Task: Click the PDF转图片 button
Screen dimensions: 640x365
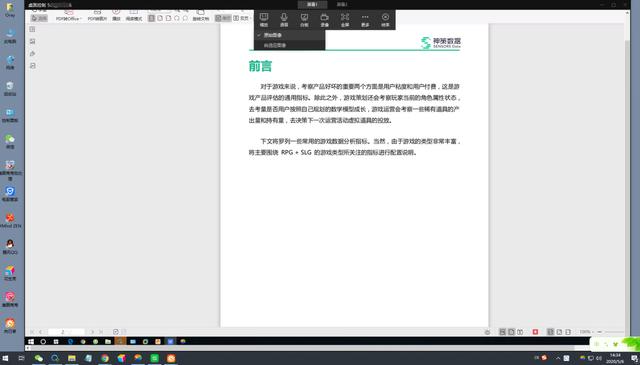Action: click(97, 16)
